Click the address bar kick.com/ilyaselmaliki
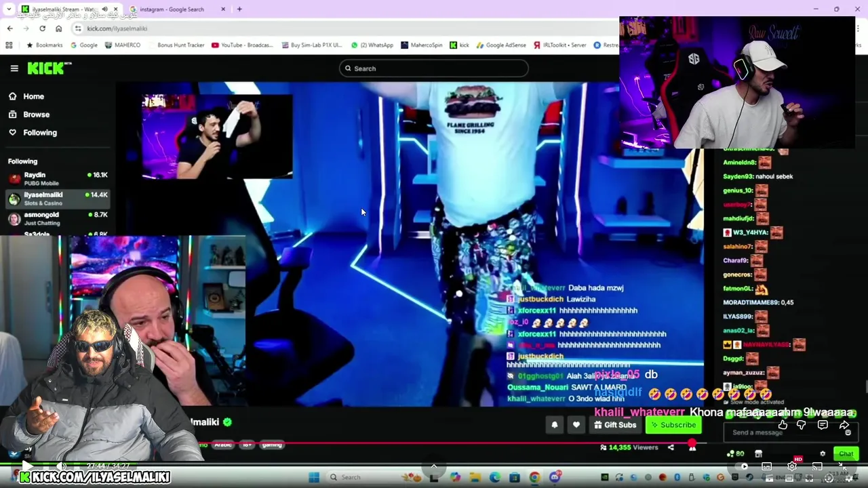This screenshot has width=868, height=488. point(117,28)
